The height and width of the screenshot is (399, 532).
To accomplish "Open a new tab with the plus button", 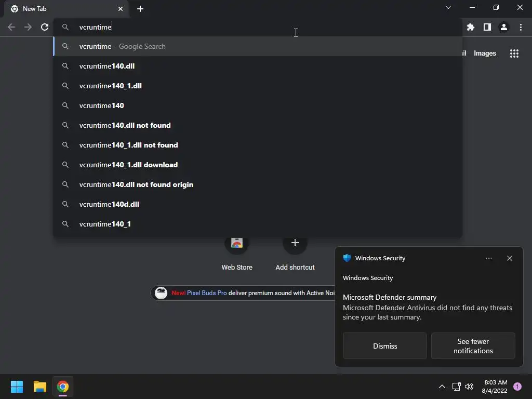I will click(140, 9).
